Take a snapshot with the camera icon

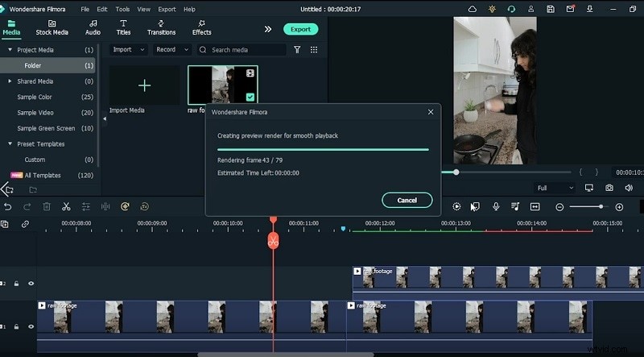609,188
